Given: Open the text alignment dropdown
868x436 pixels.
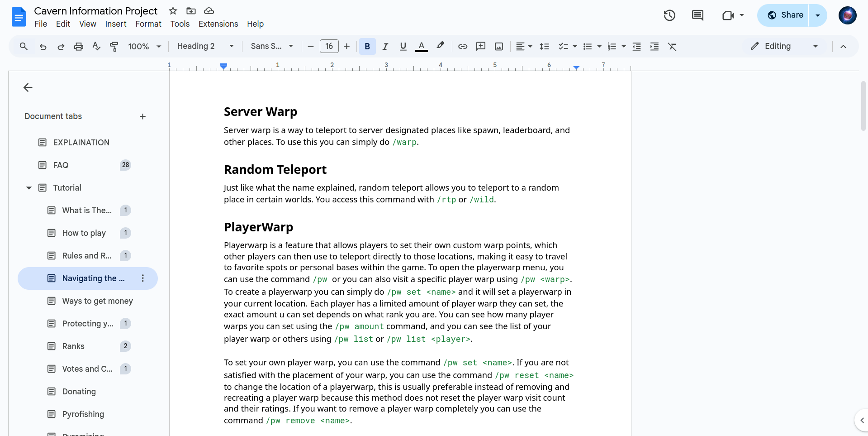Looking at the screenshot, I should click(x=524, y=46).
